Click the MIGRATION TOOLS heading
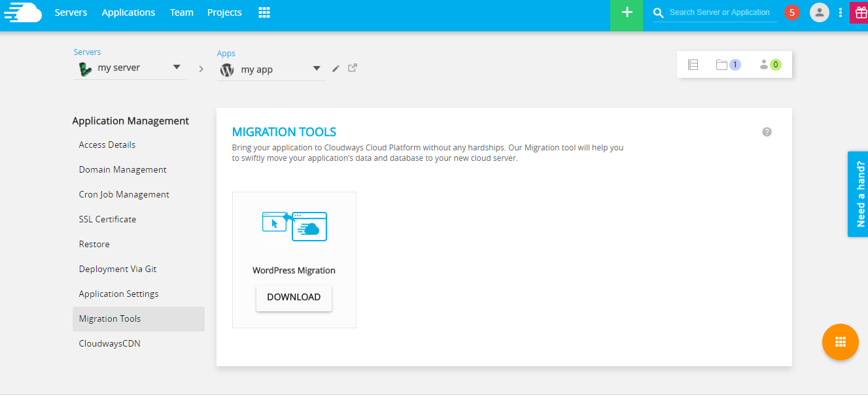The image size is (868, 395). pos(285,132)
